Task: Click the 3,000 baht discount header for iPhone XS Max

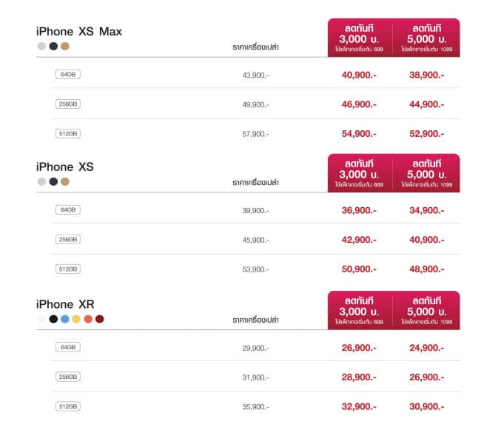Action: pos(360,38)
